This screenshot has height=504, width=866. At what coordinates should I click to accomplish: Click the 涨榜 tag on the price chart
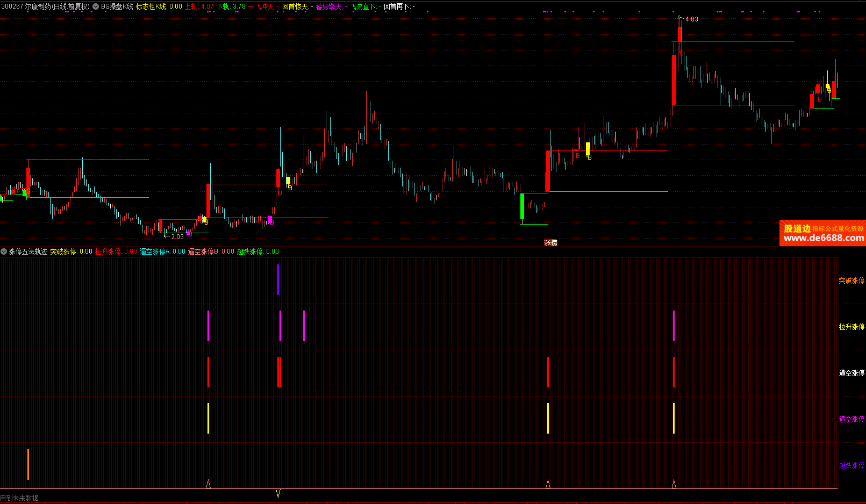(x=550, y=243)
